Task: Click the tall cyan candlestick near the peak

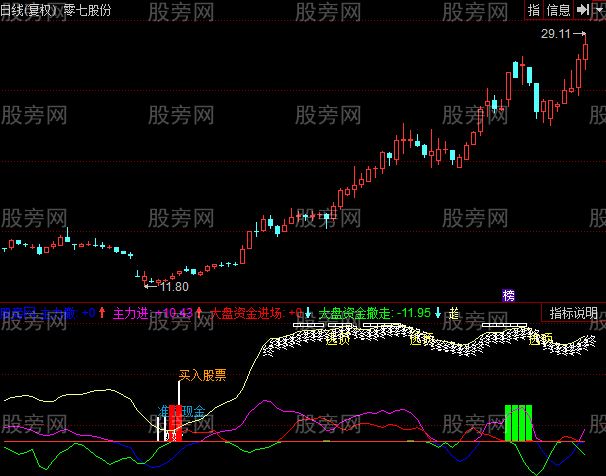Action: 538,97
